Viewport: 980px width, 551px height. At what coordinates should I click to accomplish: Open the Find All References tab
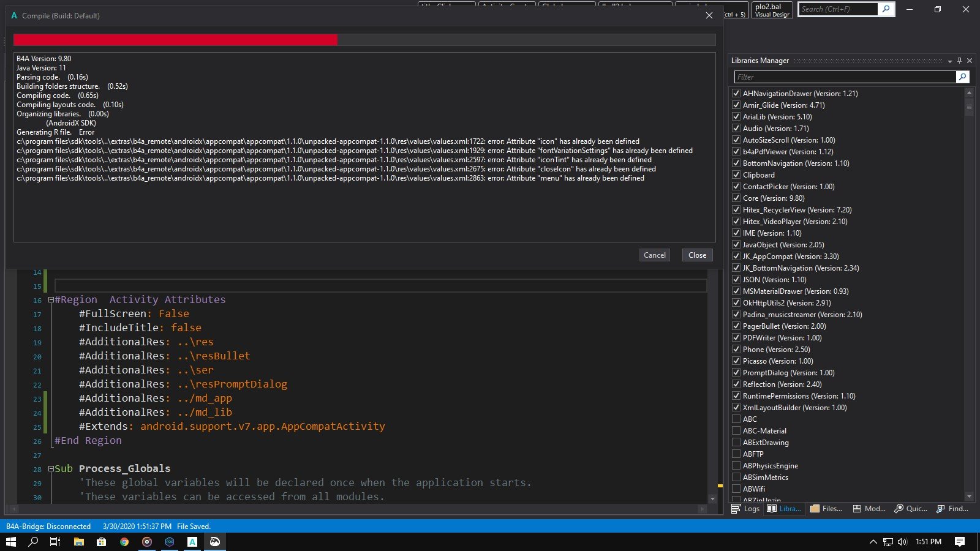[x=952, y=509]
